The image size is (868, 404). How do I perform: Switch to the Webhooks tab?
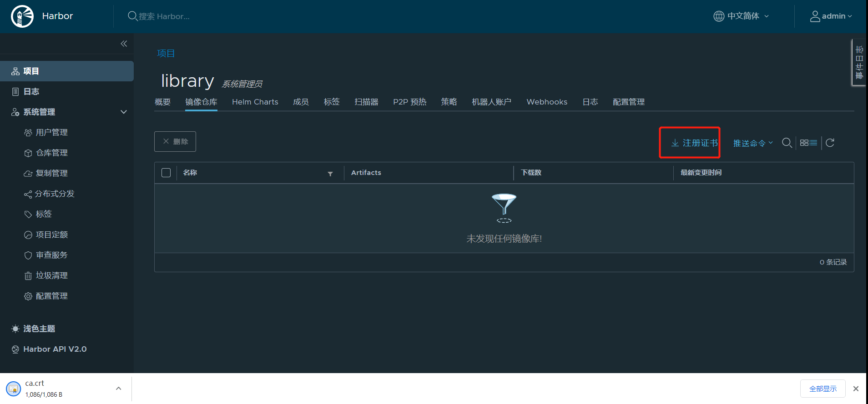pos(547,102)
